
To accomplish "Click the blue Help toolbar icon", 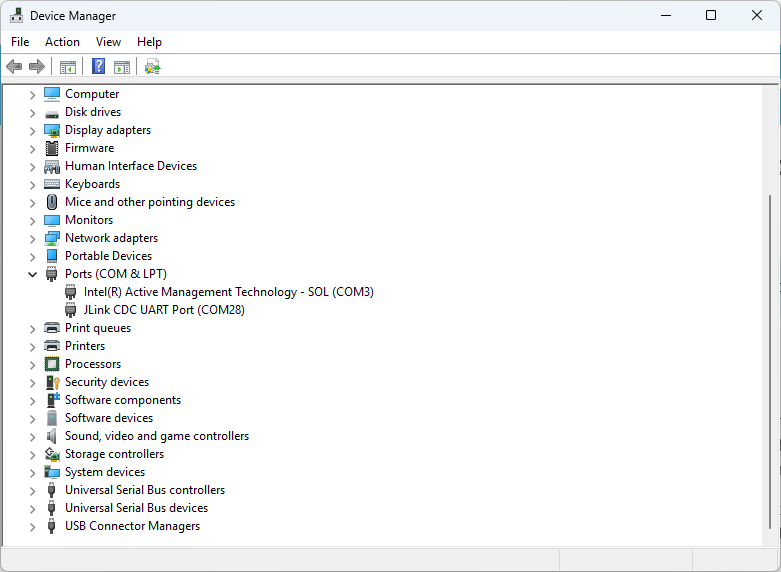I will (98, 67).
